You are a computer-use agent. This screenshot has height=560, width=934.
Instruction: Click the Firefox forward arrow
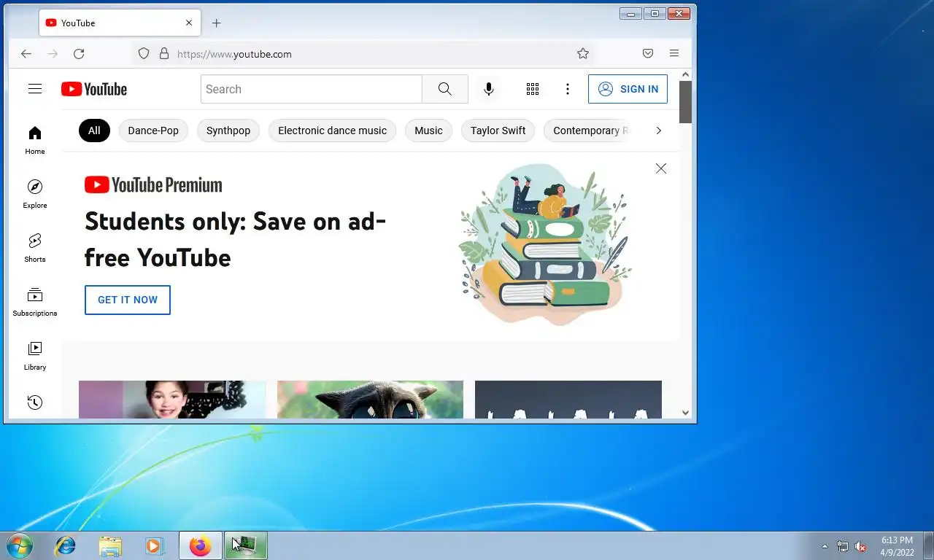pyautogui.click(x=53, y=54)
